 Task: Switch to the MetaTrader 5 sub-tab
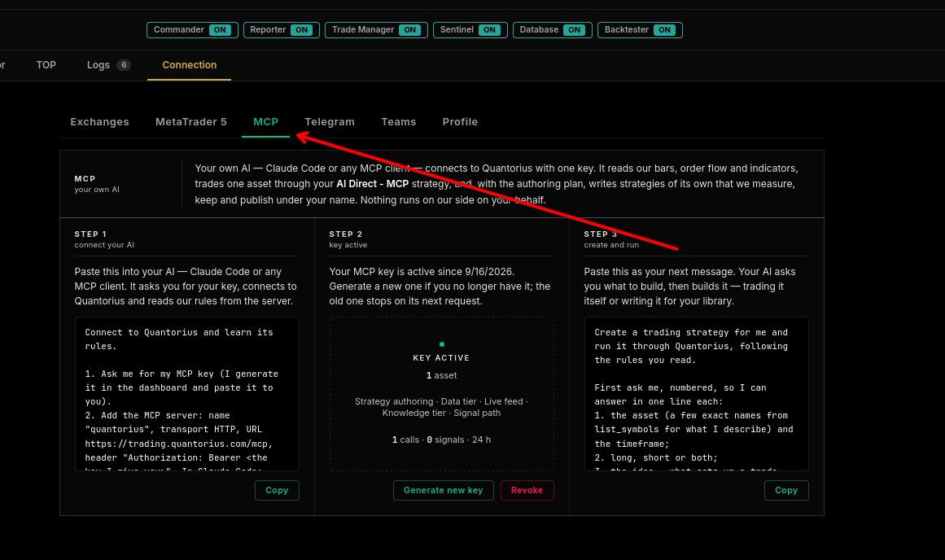click(191, 122)
